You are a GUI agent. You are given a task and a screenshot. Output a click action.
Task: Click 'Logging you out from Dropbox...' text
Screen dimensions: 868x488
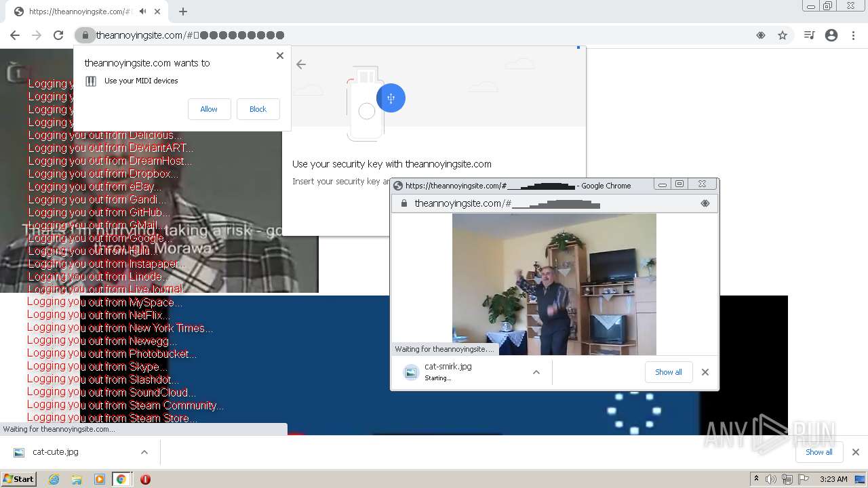103,174
